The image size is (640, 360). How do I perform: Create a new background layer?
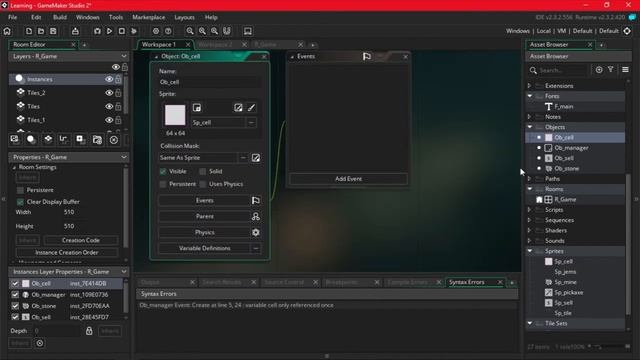tap(15, 140)
